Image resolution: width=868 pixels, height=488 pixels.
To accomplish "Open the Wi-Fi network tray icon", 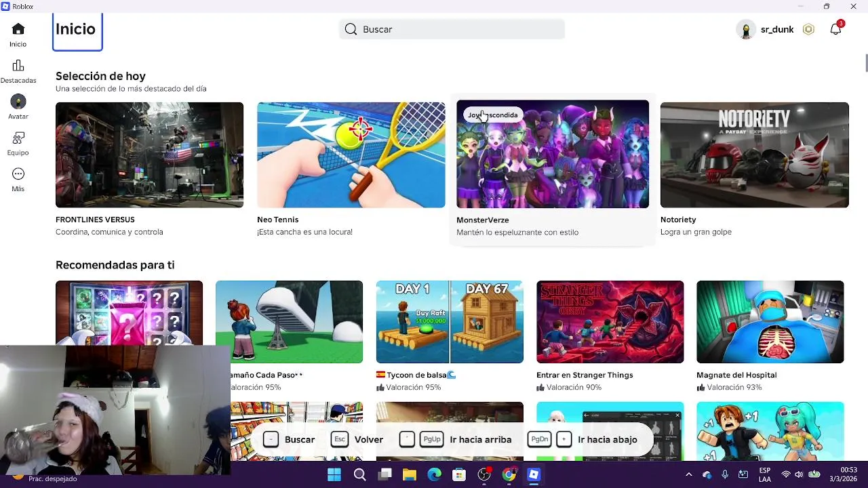I will [x=786, y=474].
